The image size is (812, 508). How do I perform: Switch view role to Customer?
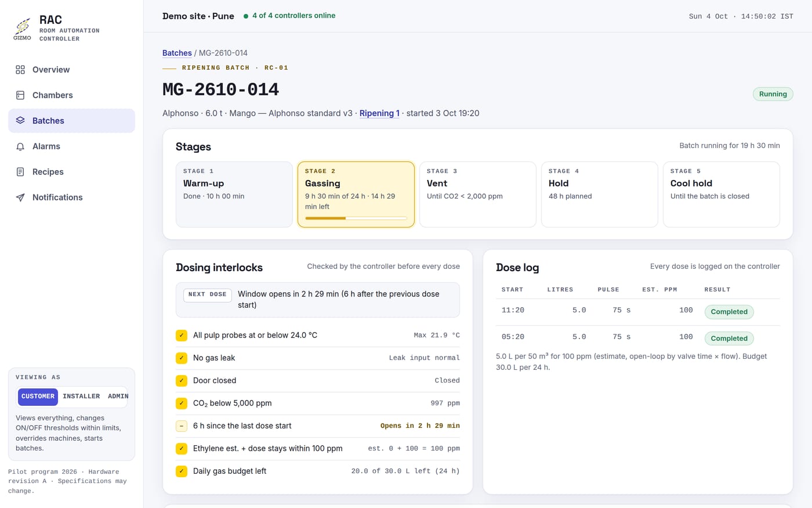38,397
